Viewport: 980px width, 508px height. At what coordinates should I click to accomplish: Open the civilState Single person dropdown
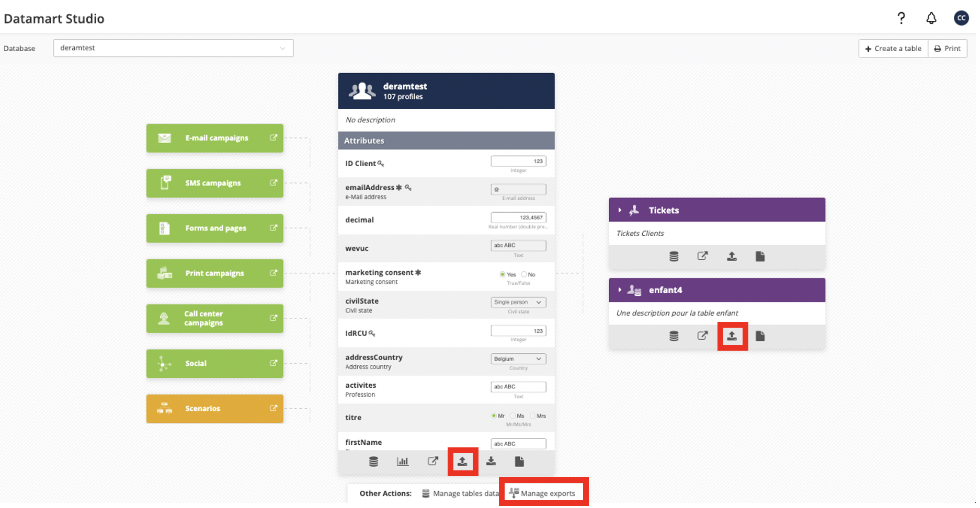click(518, 302)
